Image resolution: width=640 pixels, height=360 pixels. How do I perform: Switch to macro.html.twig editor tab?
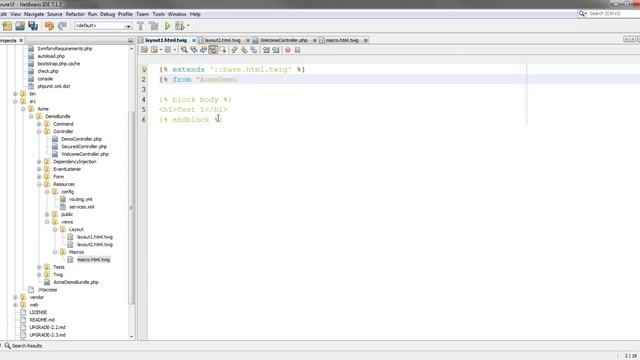[x=342, y=40]
